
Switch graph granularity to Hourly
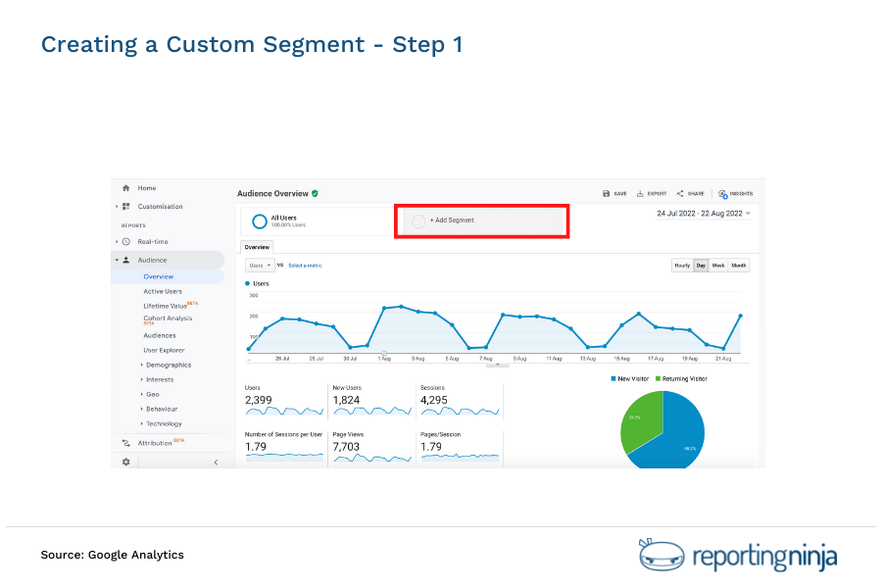[x=683, y=265]
